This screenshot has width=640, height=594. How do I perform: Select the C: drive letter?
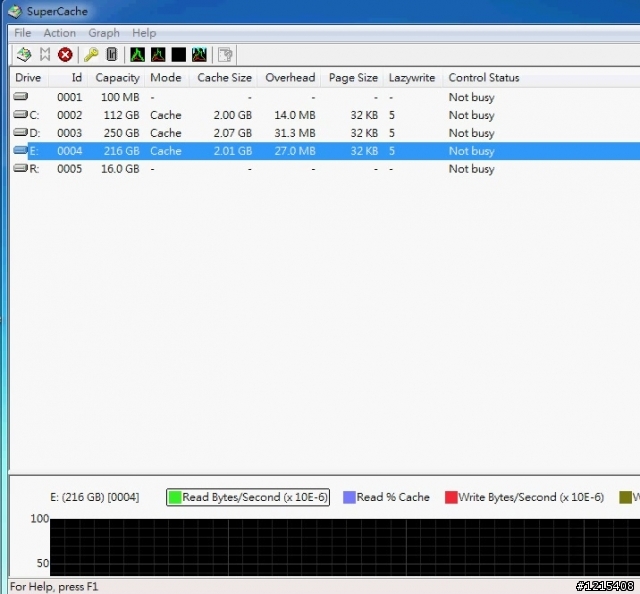(x=34, y=115)
